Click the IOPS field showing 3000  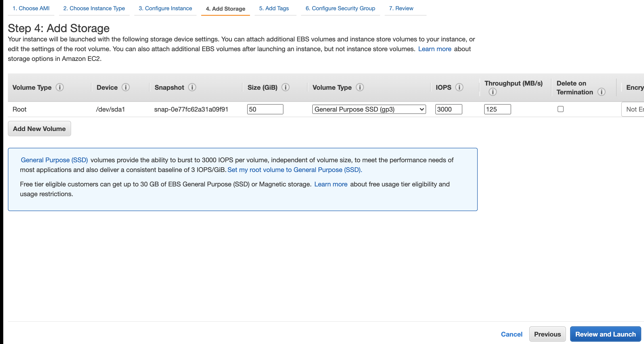pyautogui.click(x=449, y=109)
